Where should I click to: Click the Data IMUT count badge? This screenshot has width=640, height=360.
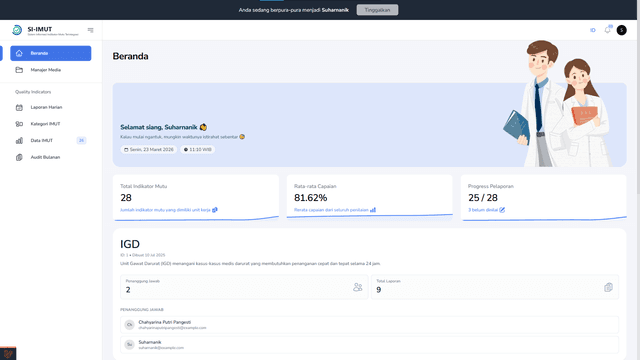pyautogui.click(x=81, y=140)
